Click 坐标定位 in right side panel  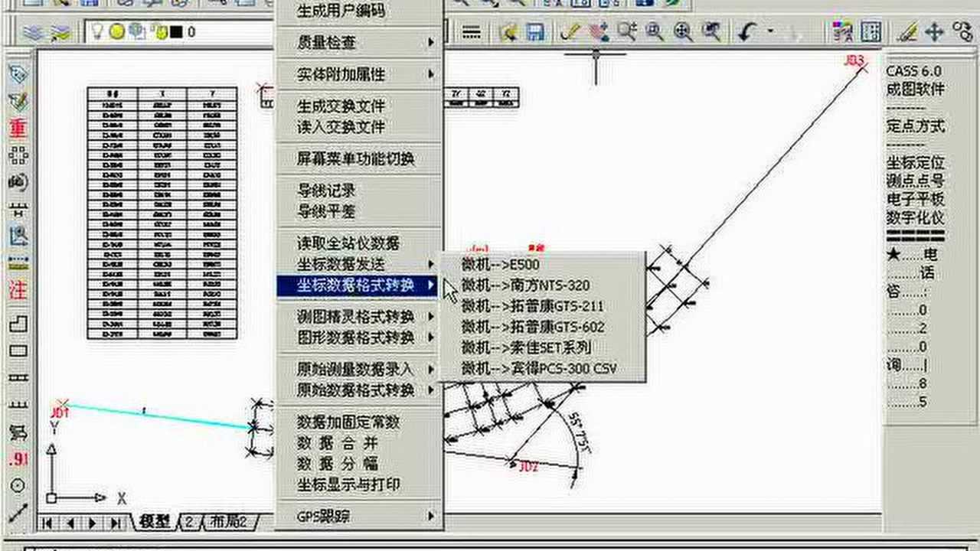(x=916, y=163)
